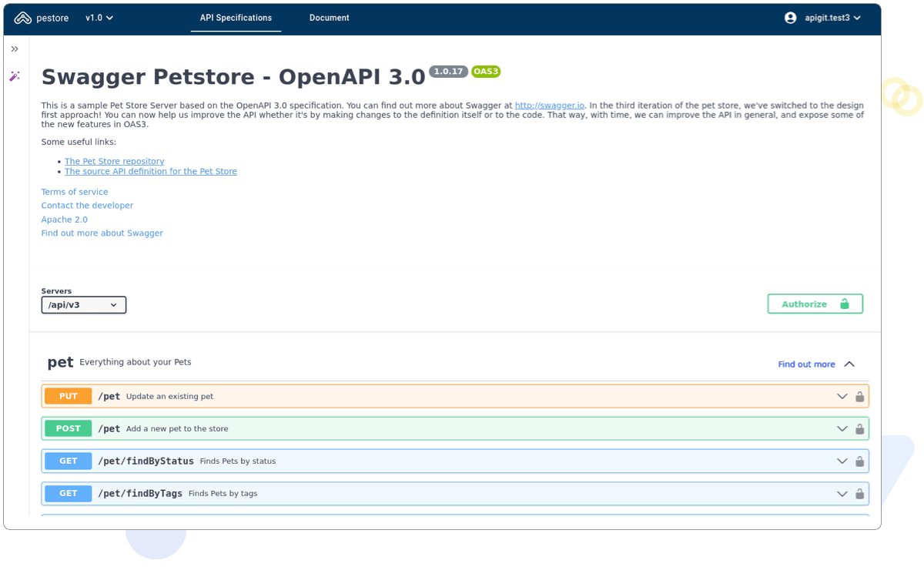
Task: Click the GET badge for /pet/findByTags
Action: (69, 494)
